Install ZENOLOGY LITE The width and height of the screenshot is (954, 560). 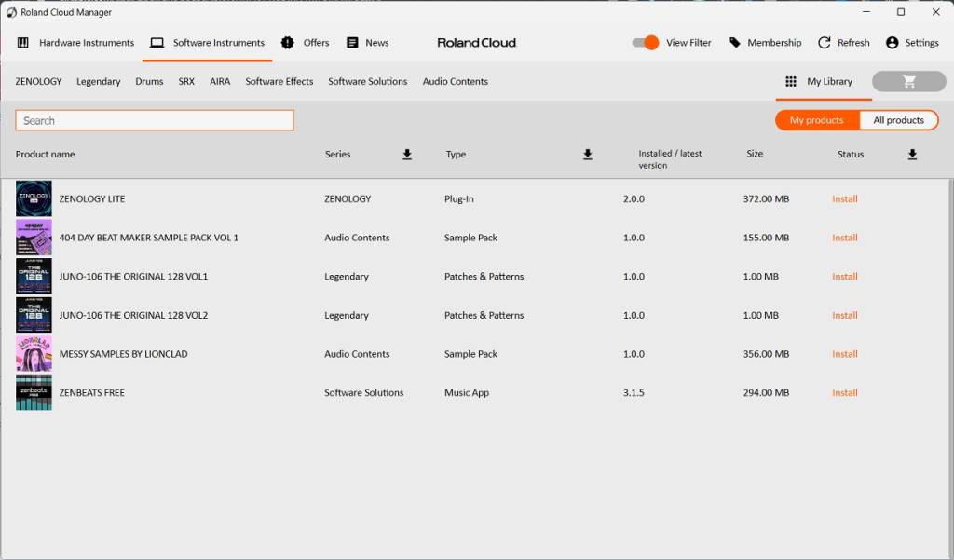[844, 198]
